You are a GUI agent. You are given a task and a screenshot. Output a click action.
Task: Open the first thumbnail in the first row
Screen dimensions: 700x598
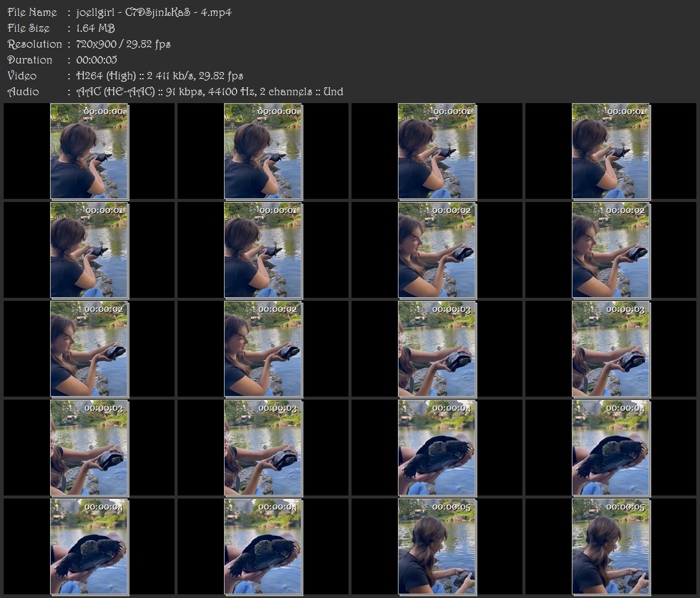point(89,151)
